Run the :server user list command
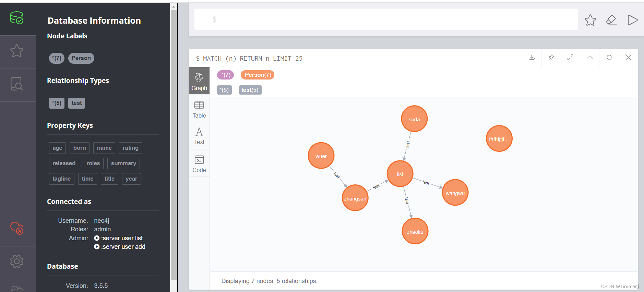The image size is (644, 292). (x=121, y=238)
